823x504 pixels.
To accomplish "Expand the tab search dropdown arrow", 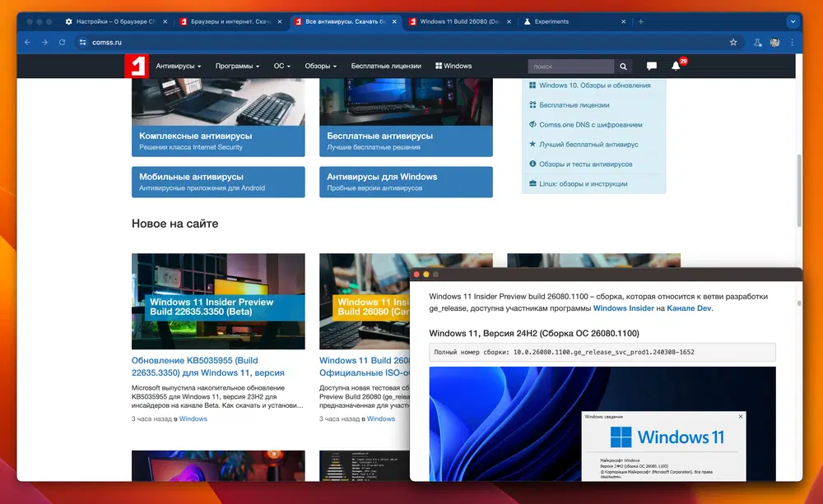I will 793,21.
